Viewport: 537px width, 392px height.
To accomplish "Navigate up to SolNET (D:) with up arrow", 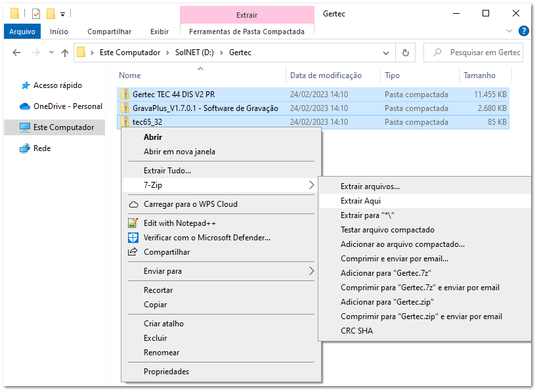I will (x=63, y=53).
